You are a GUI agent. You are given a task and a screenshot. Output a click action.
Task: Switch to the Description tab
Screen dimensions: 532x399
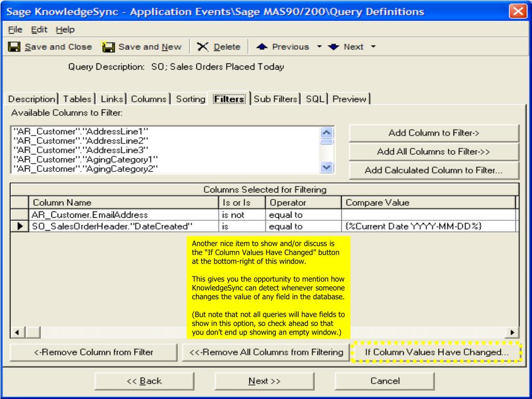[32, 99]
